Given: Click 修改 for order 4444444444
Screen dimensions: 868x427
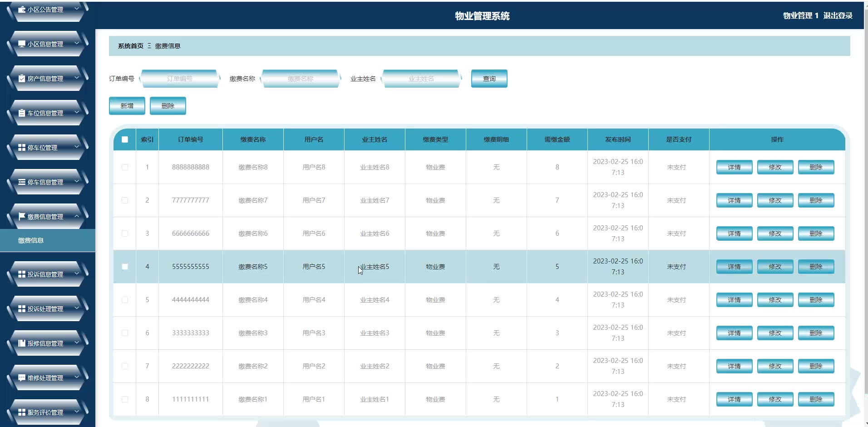Looking at the screenshot, I should click(x=775, y=300).
